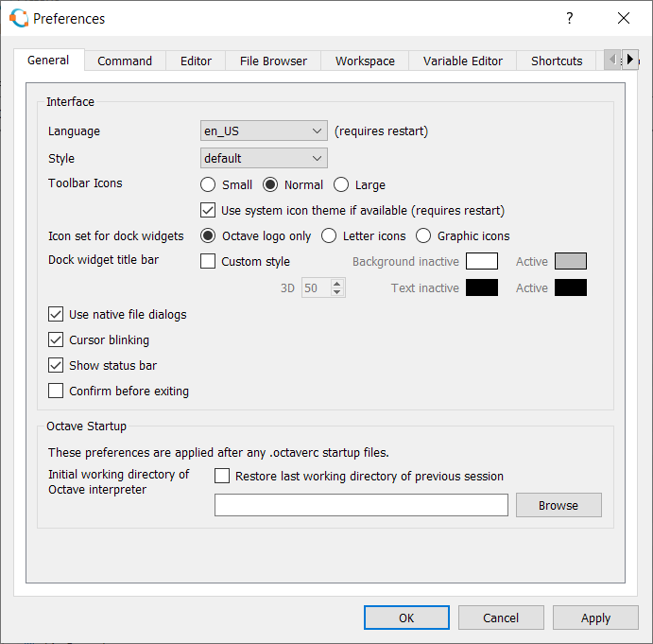Click the help question mark button
Image resolution: width=653 pixels, height=644 pixels.
coord(569,18)
